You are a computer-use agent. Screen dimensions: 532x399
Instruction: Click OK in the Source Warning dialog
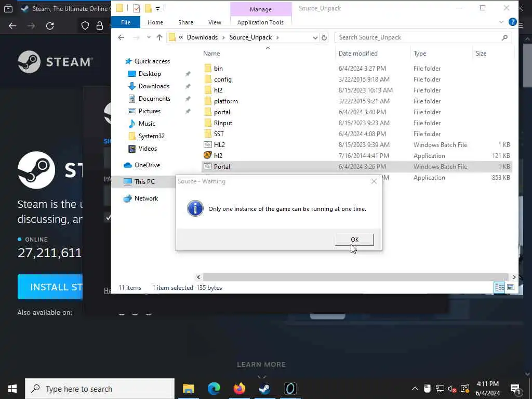click(x=354, y=239)
